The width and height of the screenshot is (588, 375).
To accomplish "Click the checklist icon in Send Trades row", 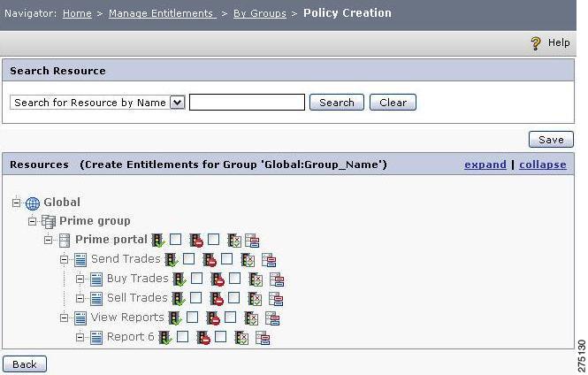I will click(x=248, y=260).
